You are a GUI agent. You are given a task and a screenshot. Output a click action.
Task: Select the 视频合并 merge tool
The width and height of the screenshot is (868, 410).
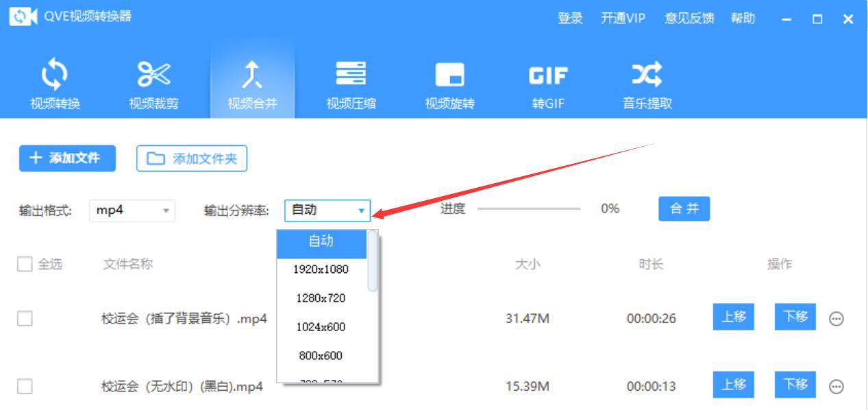(252, 85)
